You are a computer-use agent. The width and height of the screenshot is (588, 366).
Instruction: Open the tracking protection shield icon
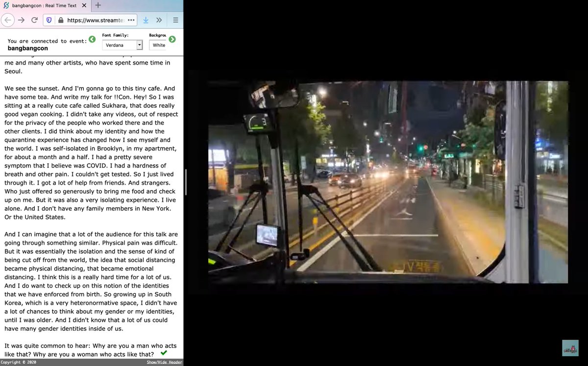point(49,20)
